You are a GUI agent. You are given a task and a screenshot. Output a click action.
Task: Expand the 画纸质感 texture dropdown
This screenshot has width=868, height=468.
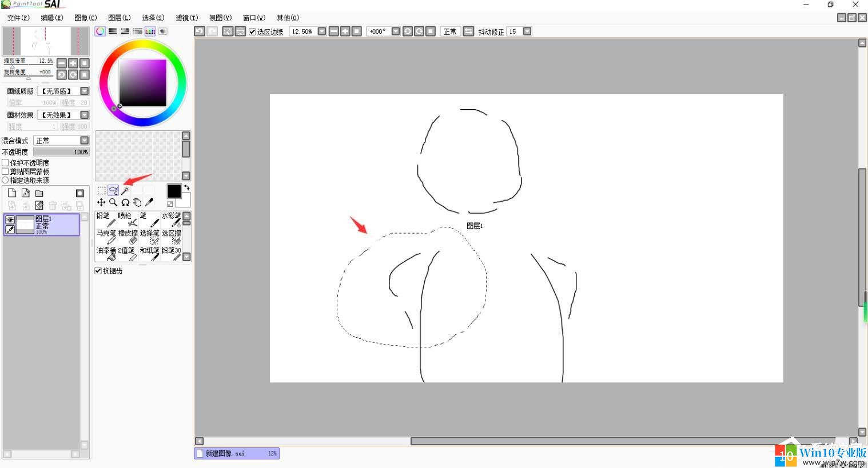pos(84,91)
